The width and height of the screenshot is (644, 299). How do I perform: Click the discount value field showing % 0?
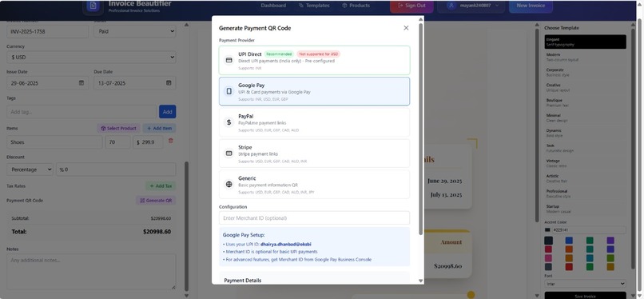click(x=116, y=169)
